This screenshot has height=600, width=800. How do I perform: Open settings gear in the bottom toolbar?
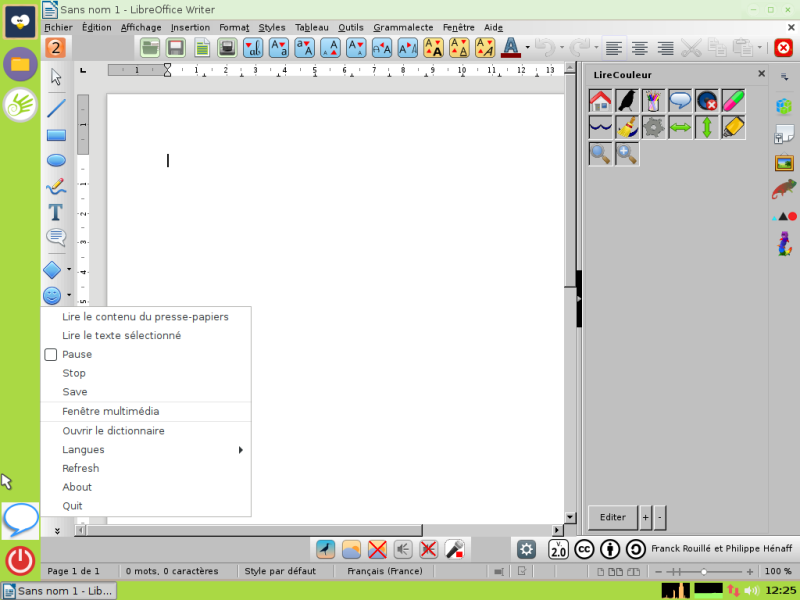pyautogui.click(x=526, y=549)
